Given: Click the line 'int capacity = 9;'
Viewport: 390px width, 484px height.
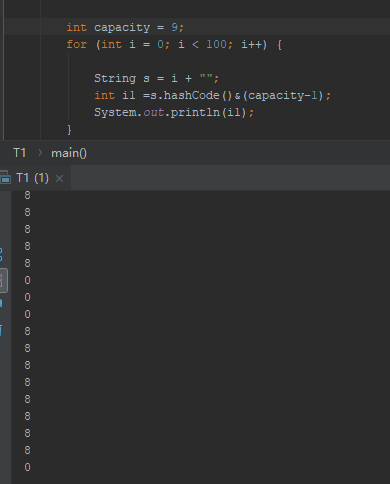Looking at the screenshot, I should tap(125, 27).
